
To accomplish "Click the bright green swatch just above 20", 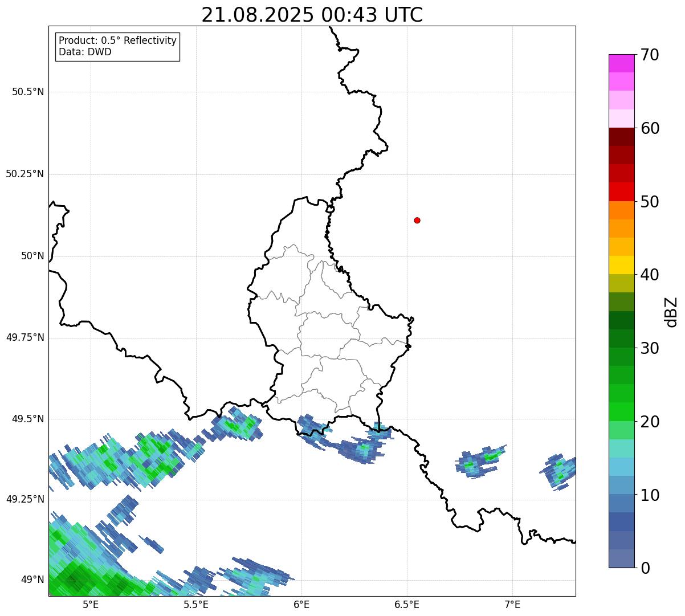I will pos(621,412).
